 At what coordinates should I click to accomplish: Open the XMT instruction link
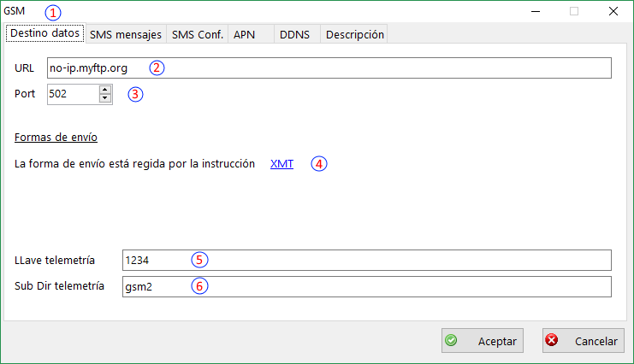[281, 164]
